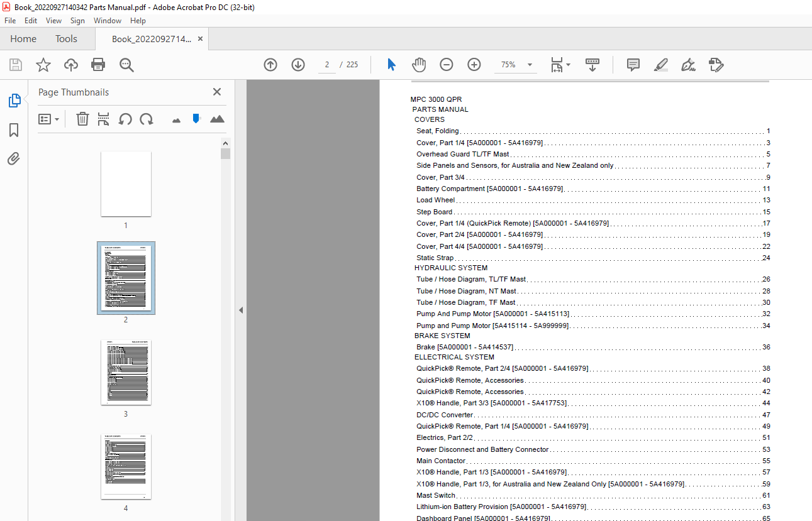Open the Sign document pen tool
The image size is (812, 521).
(688, 65)
